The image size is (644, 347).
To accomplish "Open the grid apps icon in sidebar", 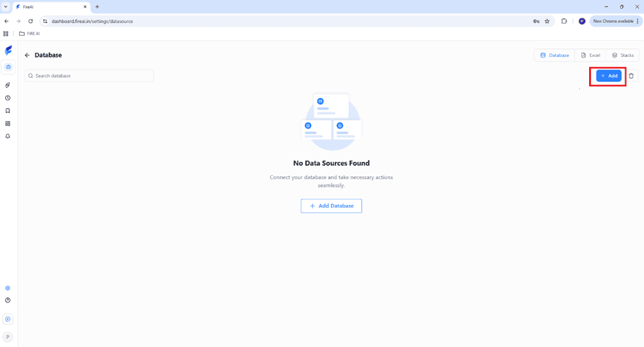I will [8, 124].
